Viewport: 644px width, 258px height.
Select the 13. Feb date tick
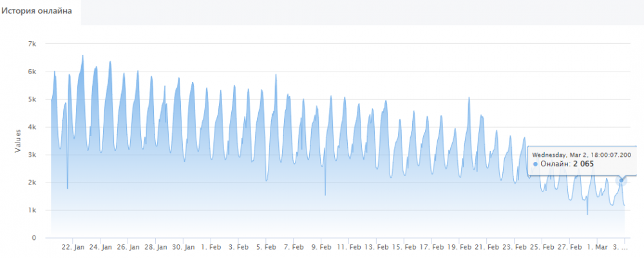(378, 247)
